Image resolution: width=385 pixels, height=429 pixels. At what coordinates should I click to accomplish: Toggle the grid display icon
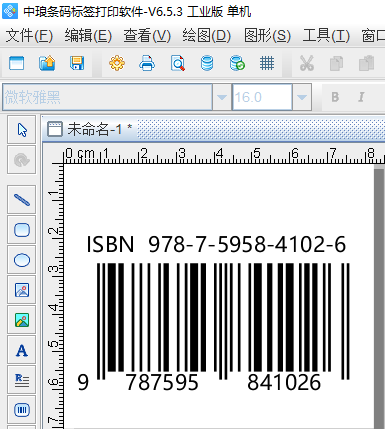tap(267, 63)
